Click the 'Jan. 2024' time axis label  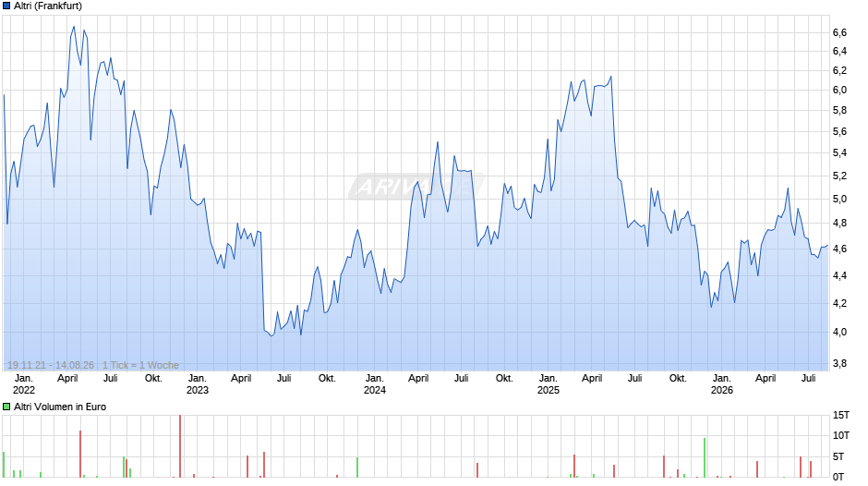point(375,384)
